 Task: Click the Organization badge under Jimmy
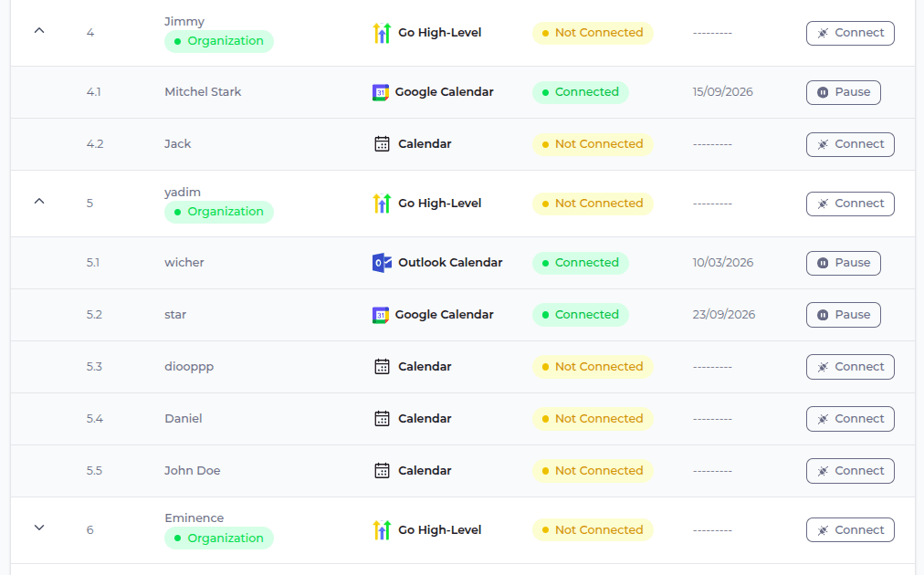219,41
